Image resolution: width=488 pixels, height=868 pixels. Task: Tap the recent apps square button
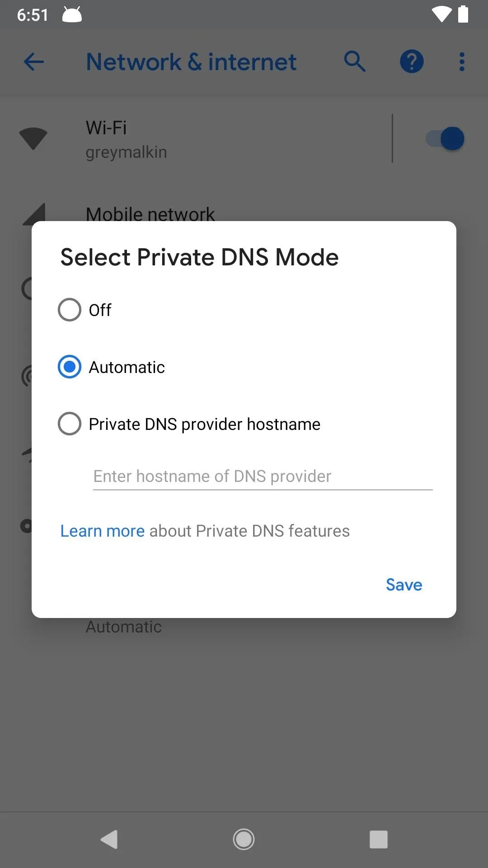(x=379, y=840)
